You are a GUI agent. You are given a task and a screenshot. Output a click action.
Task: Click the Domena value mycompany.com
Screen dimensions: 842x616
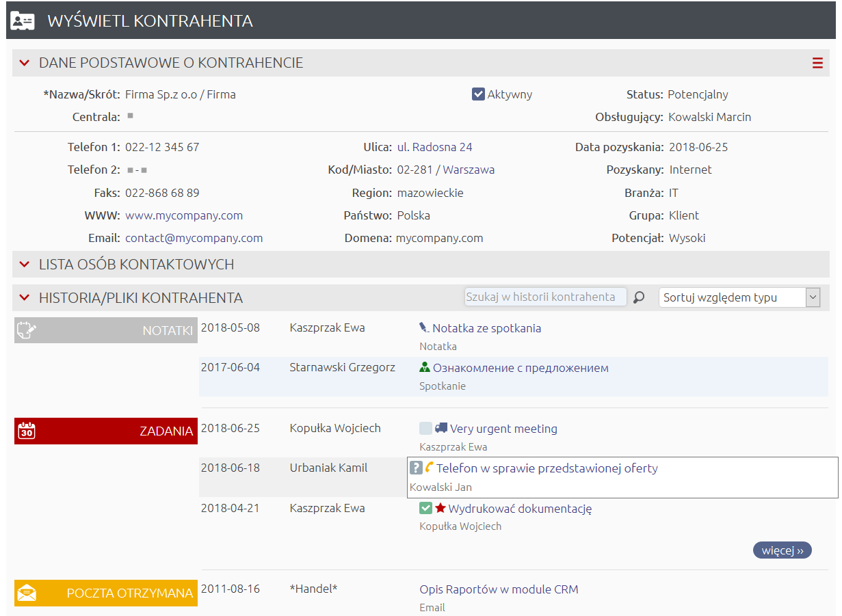[x=440, y=238]
